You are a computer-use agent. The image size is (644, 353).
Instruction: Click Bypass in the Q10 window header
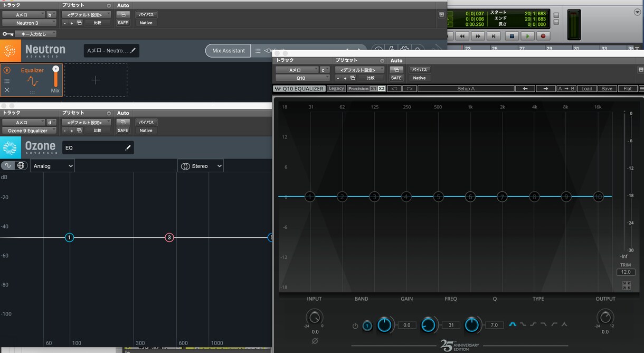tap(420, 70)
